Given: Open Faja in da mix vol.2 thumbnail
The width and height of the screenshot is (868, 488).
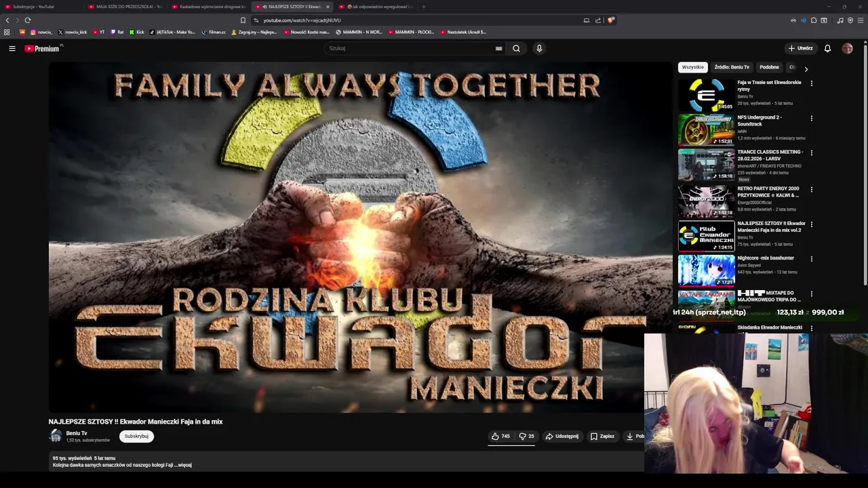Looking at the screenshot, I should click(706, 236).
